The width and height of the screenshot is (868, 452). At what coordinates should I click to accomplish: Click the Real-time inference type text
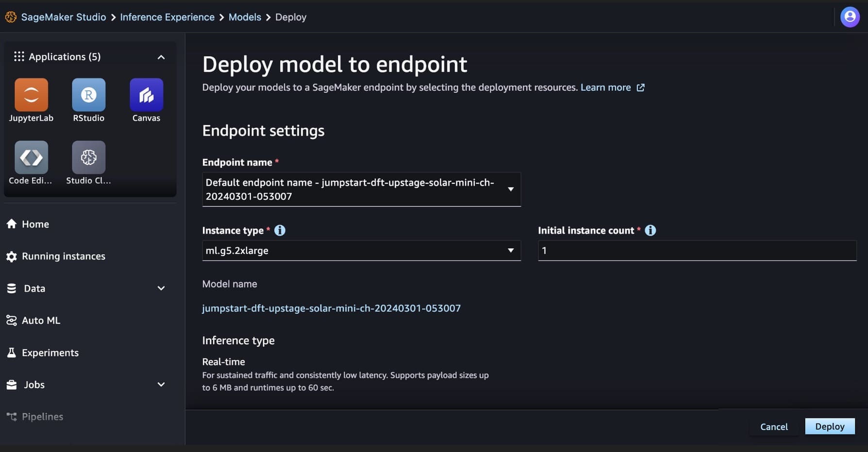pyautogui.click(x=223, y=362)
